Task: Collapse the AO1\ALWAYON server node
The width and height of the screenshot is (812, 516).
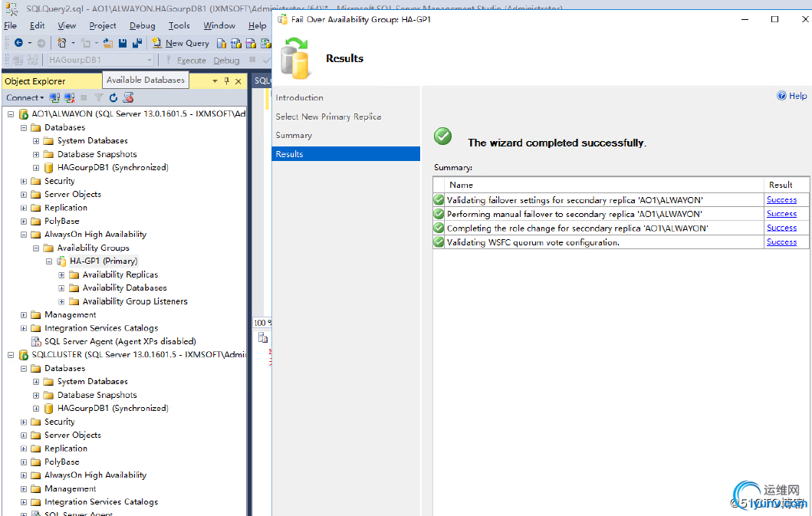Action: click(11, 114)
